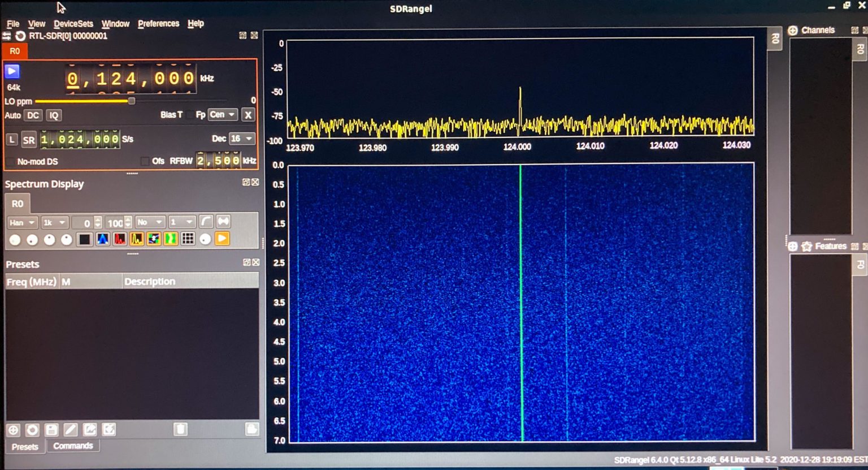Switch to the Commands tab
Screen dimensions: 868x470
[x=73, y=446]
